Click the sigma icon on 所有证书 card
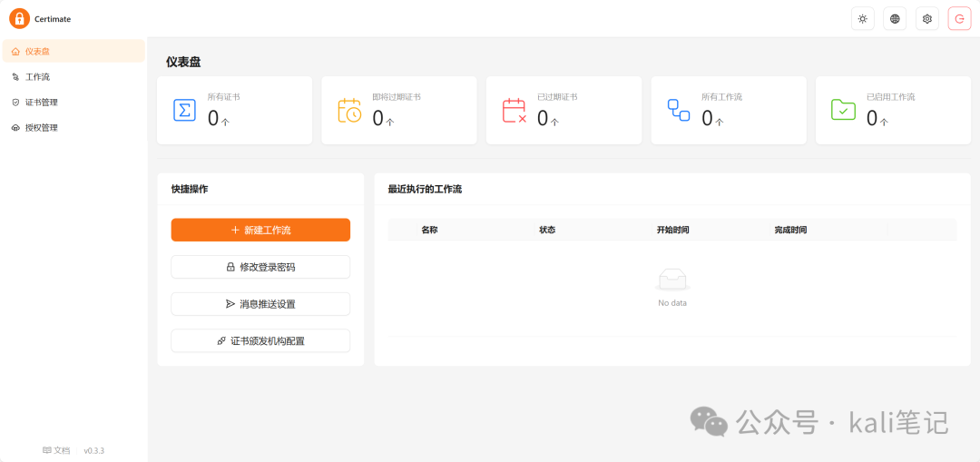Screen dimensions: 980x462 point(184,110)
